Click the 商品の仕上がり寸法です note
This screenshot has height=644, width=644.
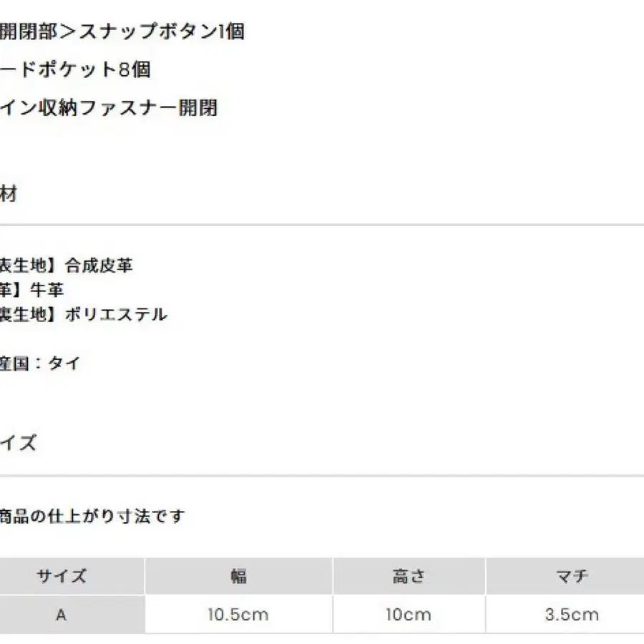92,516
